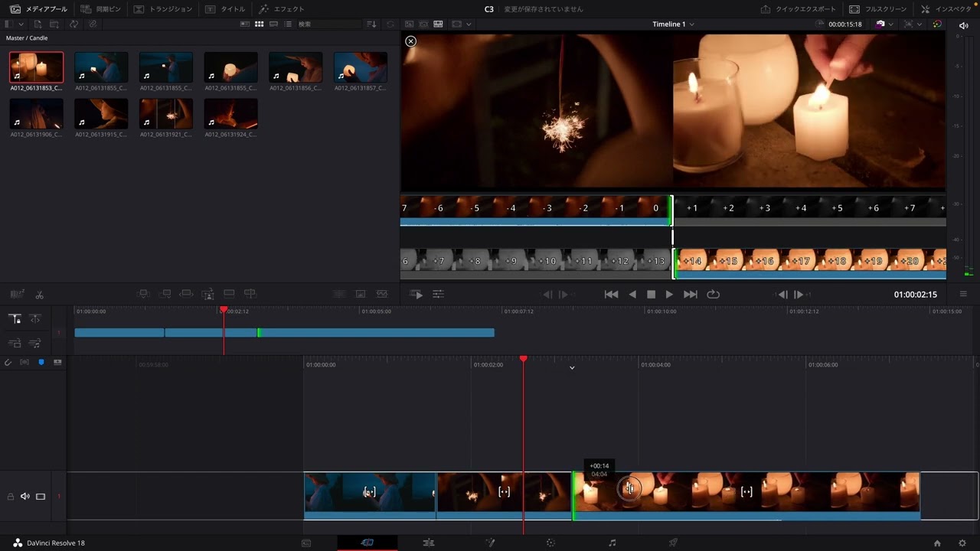Open the Deliver rocket page icon

[673, 543]
